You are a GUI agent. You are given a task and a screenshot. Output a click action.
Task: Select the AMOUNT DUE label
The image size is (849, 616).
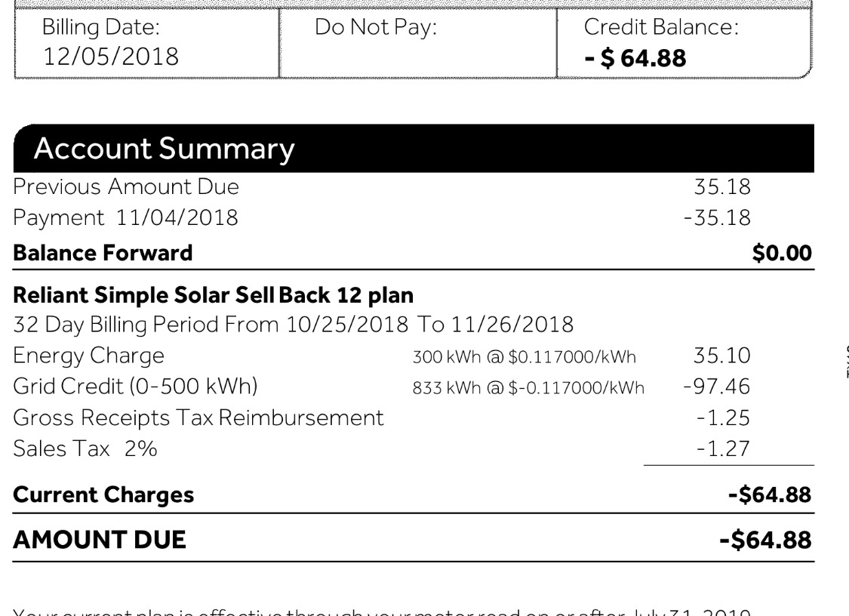pyautogui.click(x=99, y=539)
